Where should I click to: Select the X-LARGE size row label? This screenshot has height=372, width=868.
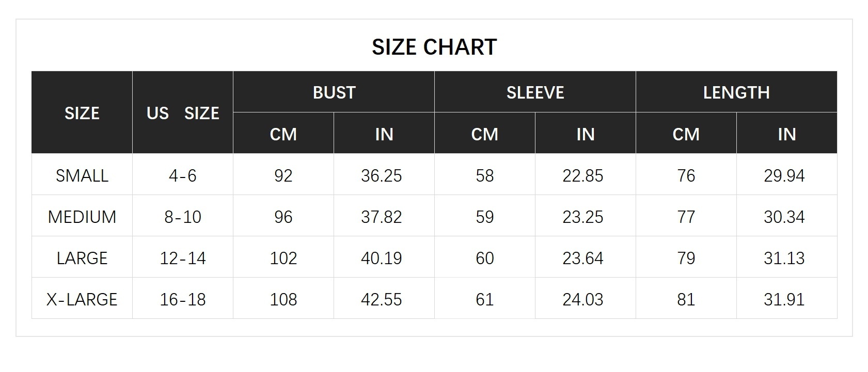pos(82,299)
